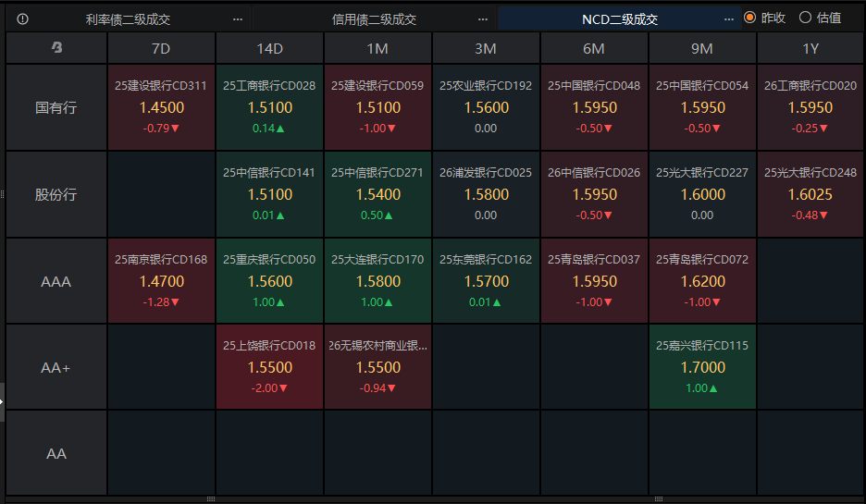Viewport: 866px width, 504px height.
Task: Click the info icon at the top-left corner
Action: [x=22, y=19]
